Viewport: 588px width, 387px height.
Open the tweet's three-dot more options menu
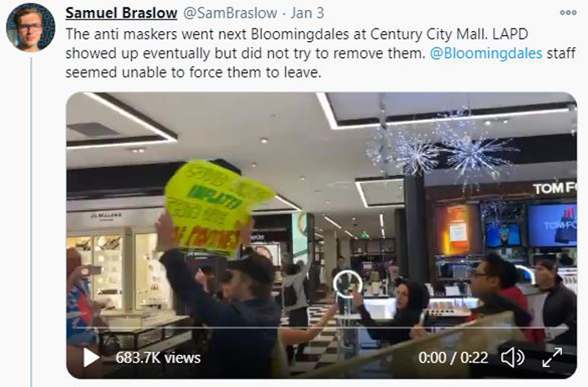[x=568, y=13]
